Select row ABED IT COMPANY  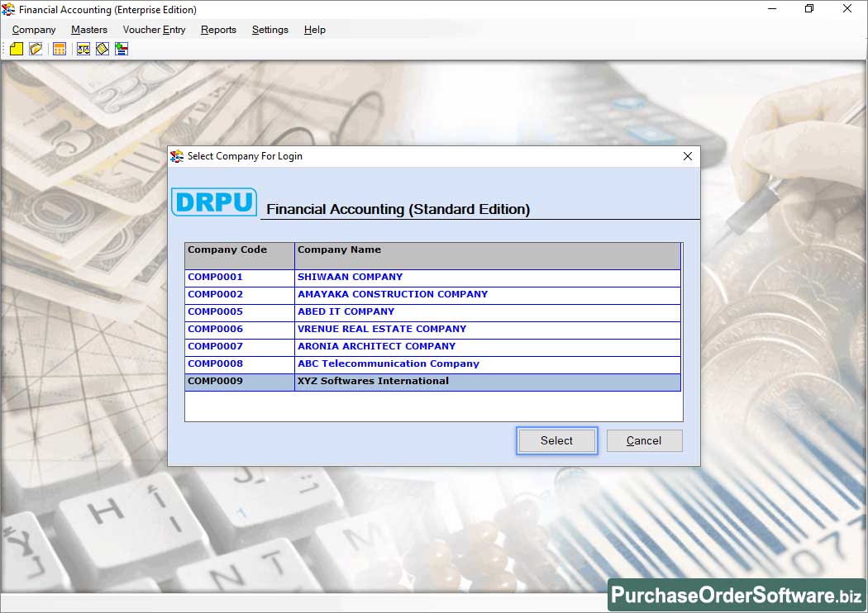coord(433,312)
